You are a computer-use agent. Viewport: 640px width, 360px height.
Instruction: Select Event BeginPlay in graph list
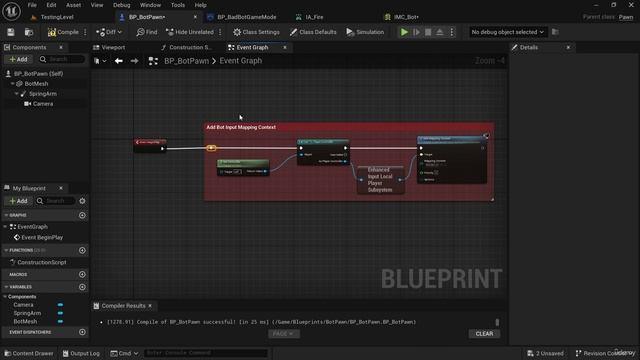click(42, 237)
